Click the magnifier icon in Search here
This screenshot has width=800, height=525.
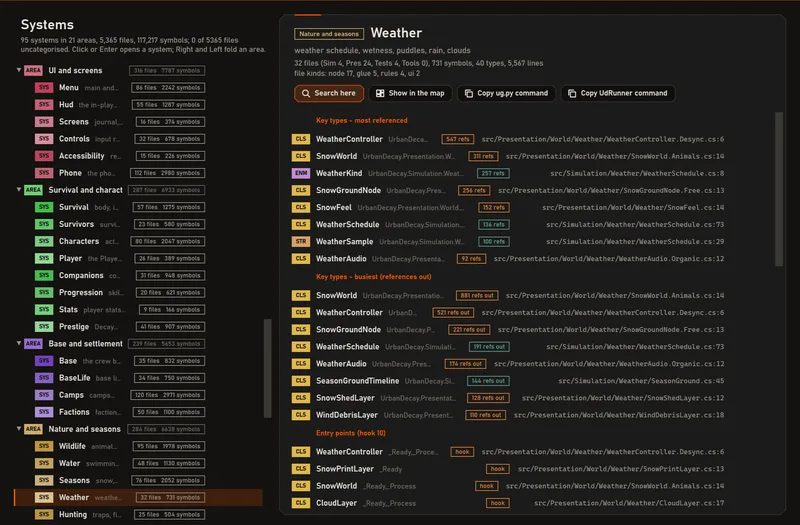pos(306,93)
